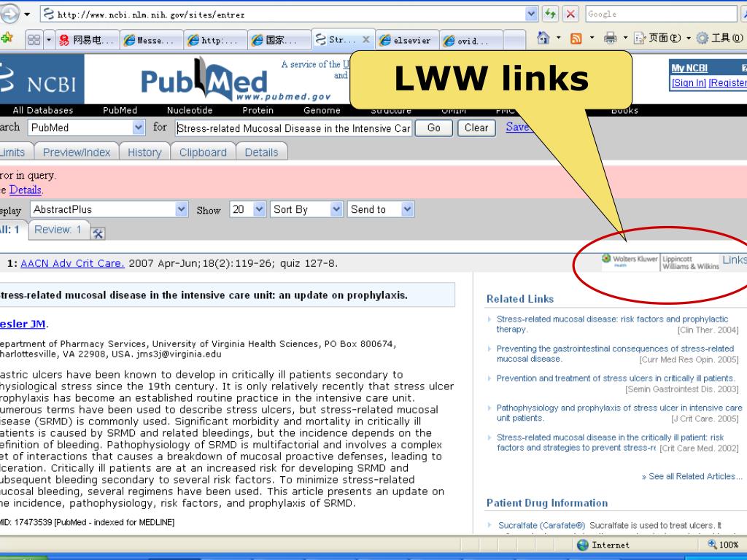Close the active Str... browser tab

pyautogui.click(x=366, y=39)
